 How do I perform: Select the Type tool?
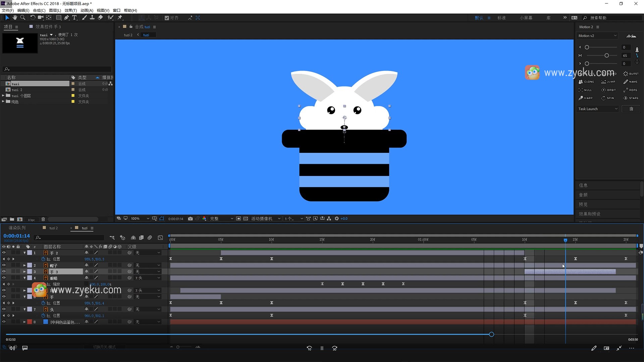tap(74, 17)
